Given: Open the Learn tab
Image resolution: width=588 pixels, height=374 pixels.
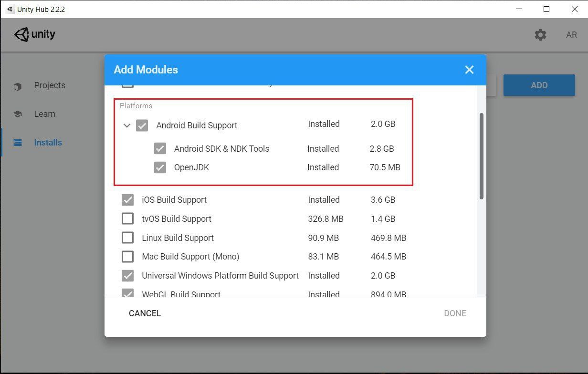Looking at the screenshot, I should [45, 114].
